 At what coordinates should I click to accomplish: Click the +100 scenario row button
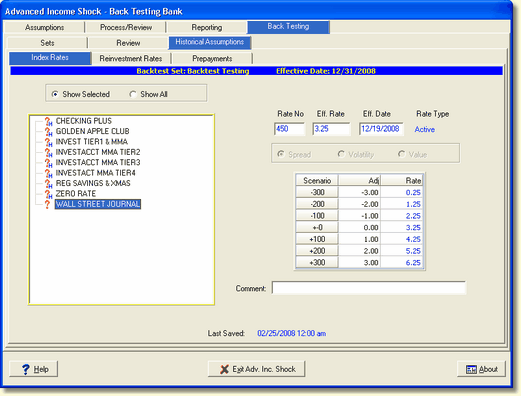[x=317, y=239]
